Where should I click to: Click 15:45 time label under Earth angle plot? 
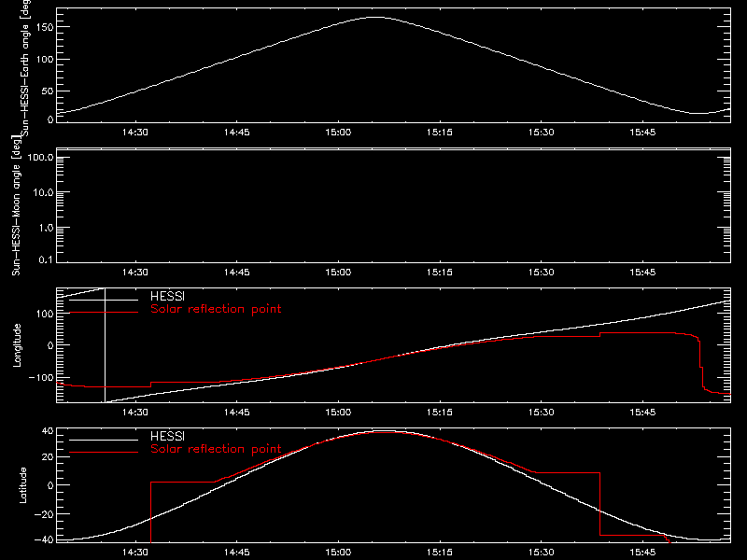(x=642, y=133)
